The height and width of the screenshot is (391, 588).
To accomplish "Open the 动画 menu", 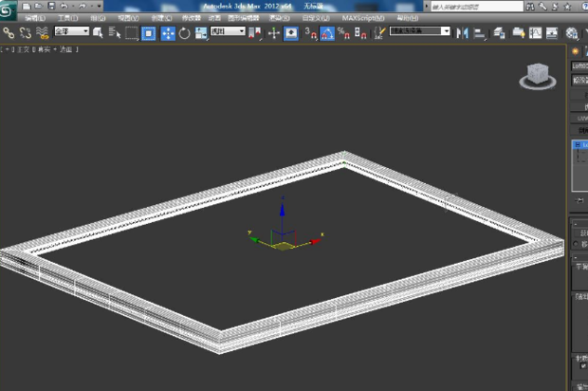I will point(214,18).
